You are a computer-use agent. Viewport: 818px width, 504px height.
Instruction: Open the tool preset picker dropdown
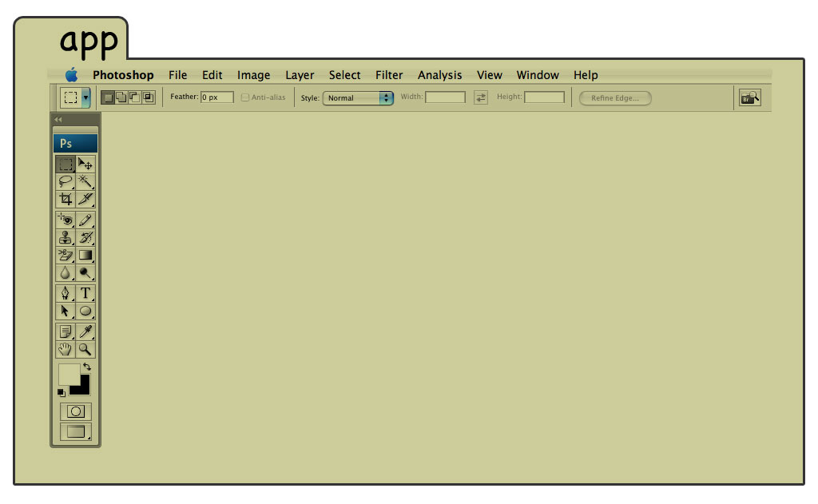(85, 97)
